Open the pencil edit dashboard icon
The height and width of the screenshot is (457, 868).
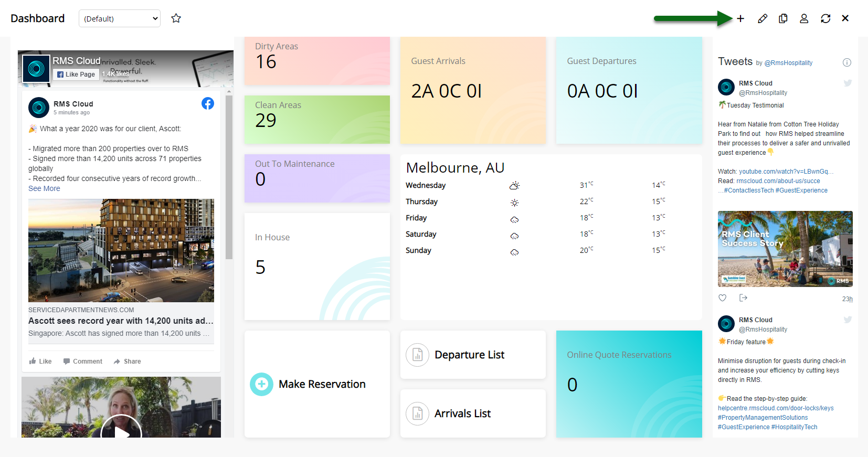coord(763,18)
